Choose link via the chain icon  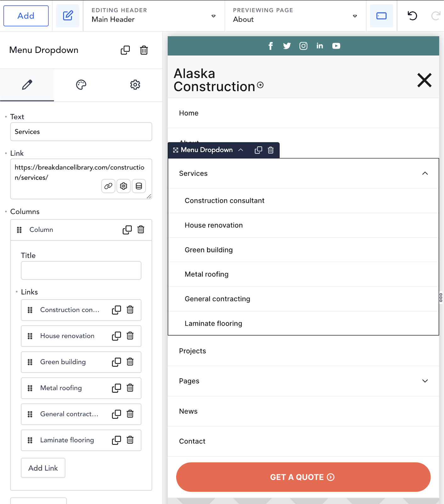[108, 186]
